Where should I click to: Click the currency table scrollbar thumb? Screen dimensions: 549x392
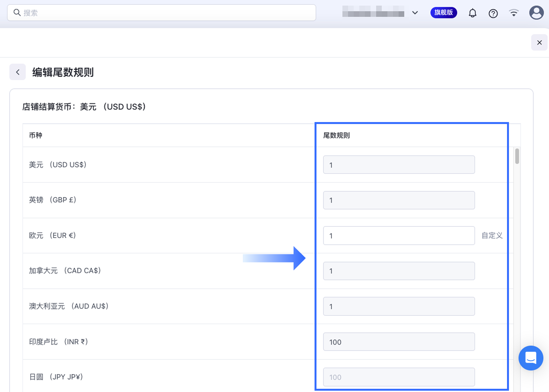[517, 156]
